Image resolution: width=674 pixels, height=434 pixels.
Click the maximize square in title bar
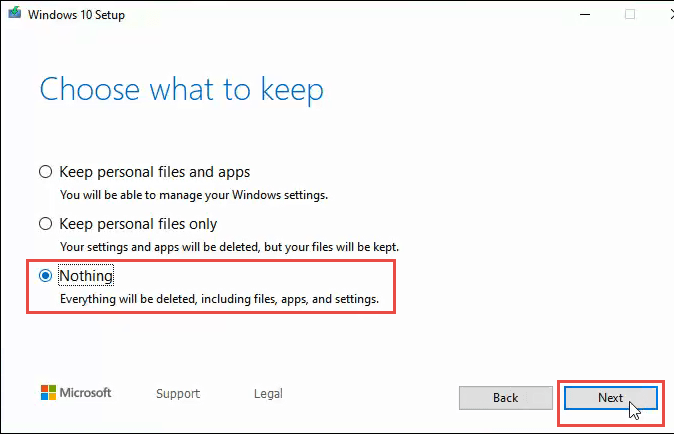pyautogui.click(x=630, y=14)
